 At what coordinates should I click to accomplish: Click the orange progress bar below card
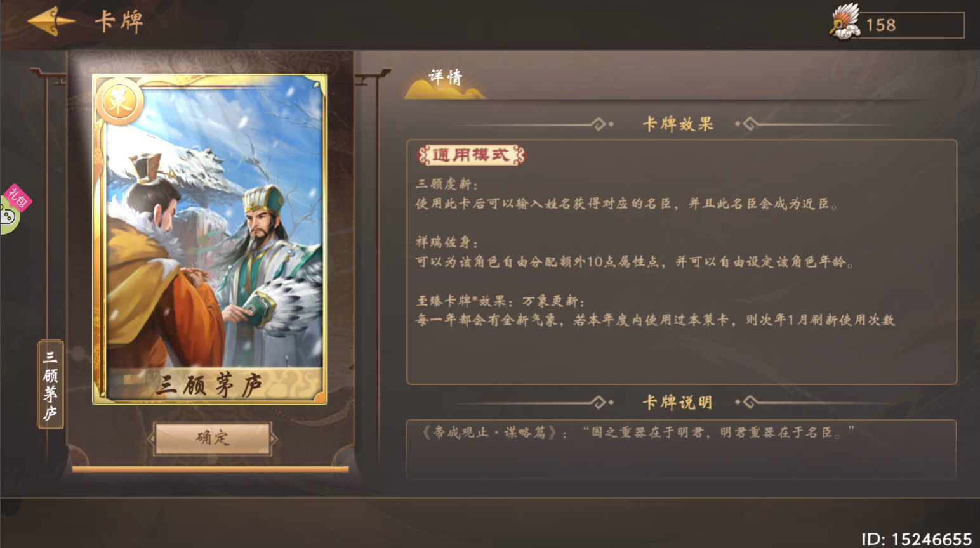pyautogui.click(x=210, y=469)
